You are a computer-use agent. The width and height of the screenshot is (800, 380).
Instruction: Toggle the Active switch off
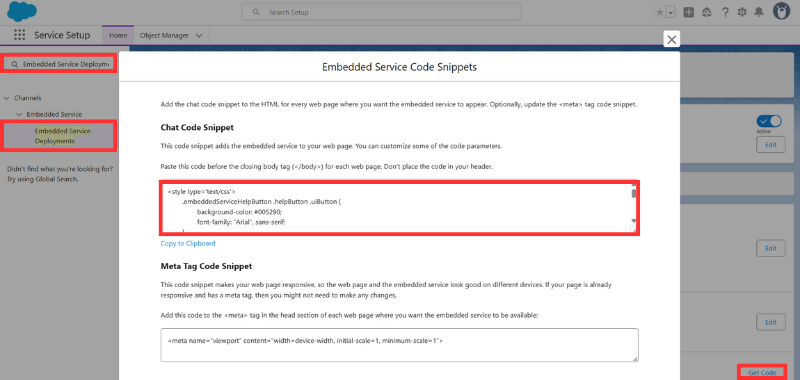[769, 121]
